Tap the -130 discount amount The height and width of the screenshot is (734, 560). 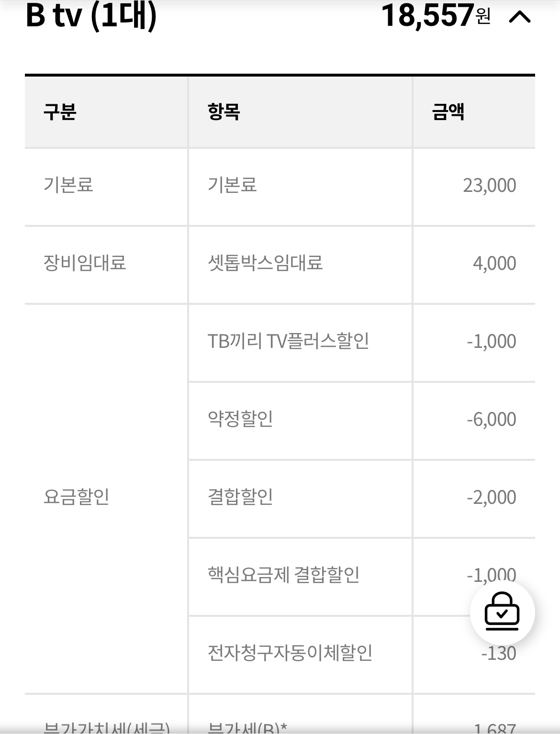coord(499,654)
